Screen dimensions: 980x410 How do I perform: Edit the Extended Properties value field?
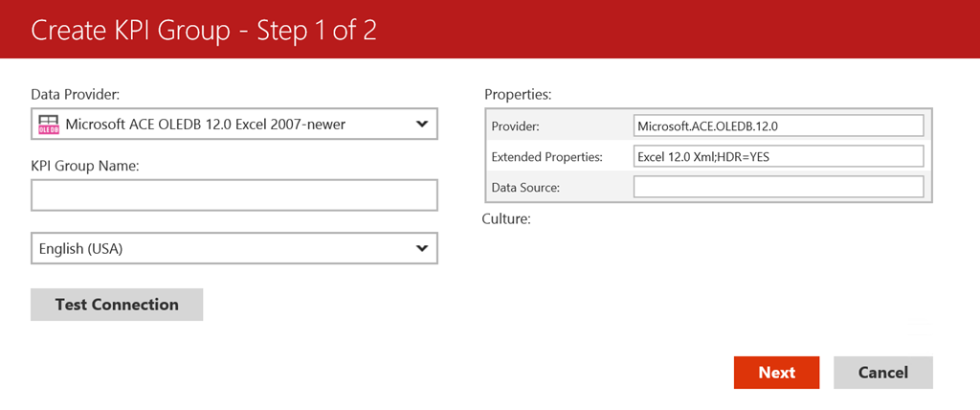coord(777,156)
